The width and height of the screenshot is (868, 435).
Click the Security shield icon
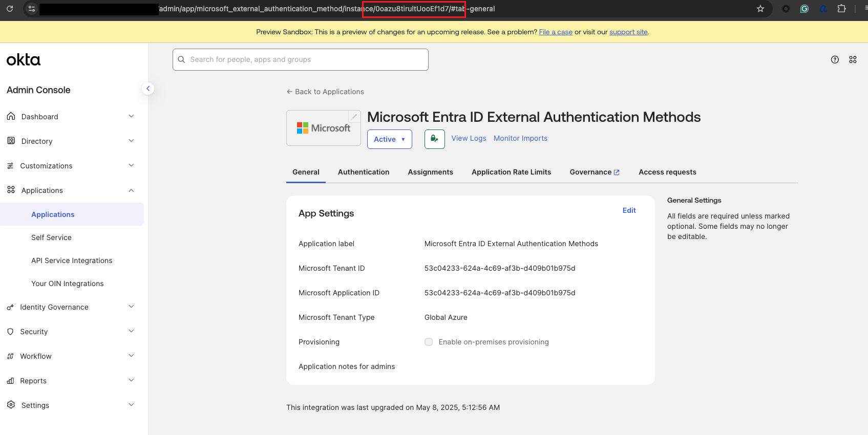tap(10, 332)
